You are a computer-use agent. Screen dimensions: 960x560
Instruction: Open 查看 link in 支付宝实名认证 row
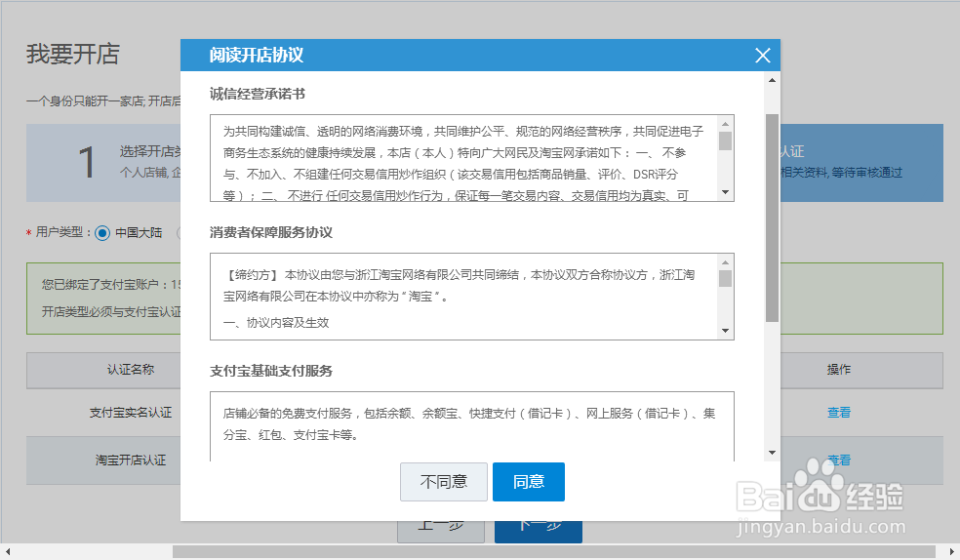click(x=839, y=413)
